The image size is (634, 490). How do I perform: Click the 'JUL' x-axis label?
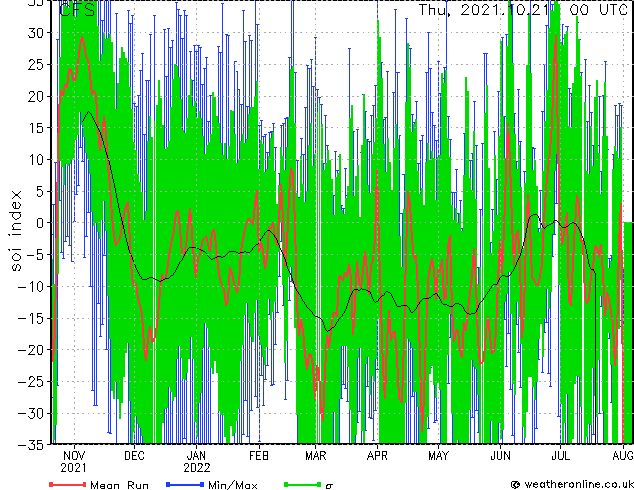coord(561,456)
